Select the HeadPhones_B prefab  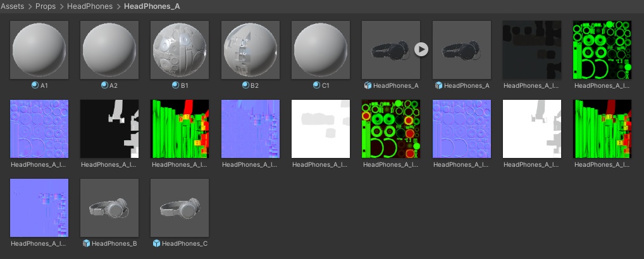[109, 208]
